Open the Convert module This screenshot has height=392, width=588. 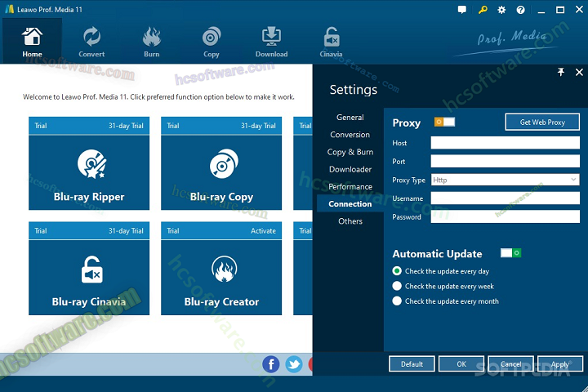coord(91,42)
